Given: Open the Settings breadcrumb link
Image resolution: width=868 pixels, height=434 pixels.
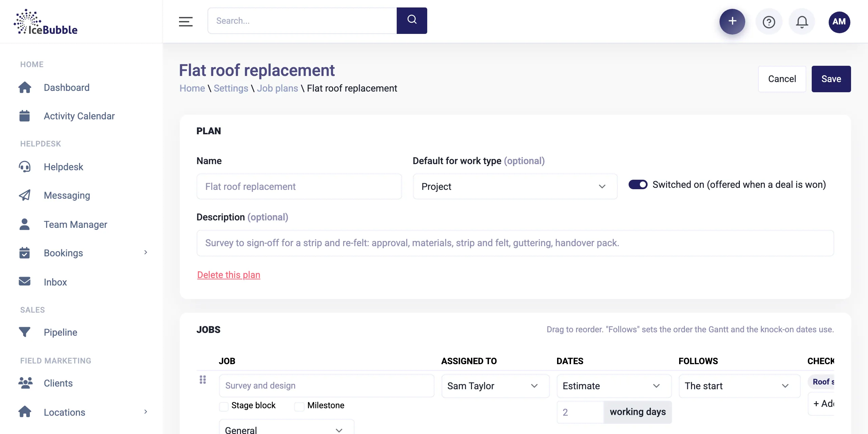Looking at the screenshot, I should point(231,88).
